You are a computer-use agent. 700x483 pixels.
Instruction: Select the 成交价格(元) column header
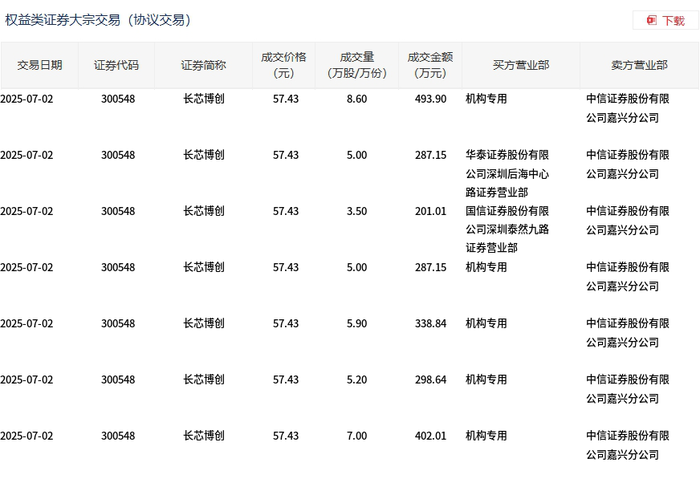[x=284, y=65]
